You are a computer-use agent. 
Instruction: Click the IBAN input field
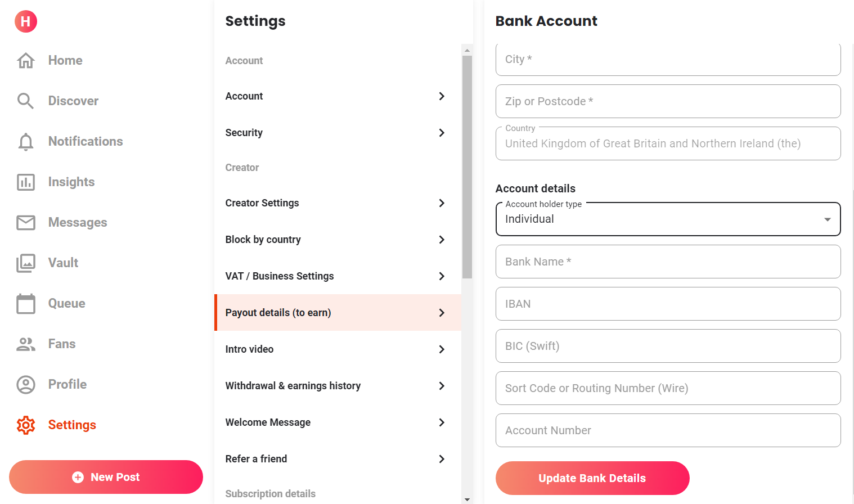[668, 304]
